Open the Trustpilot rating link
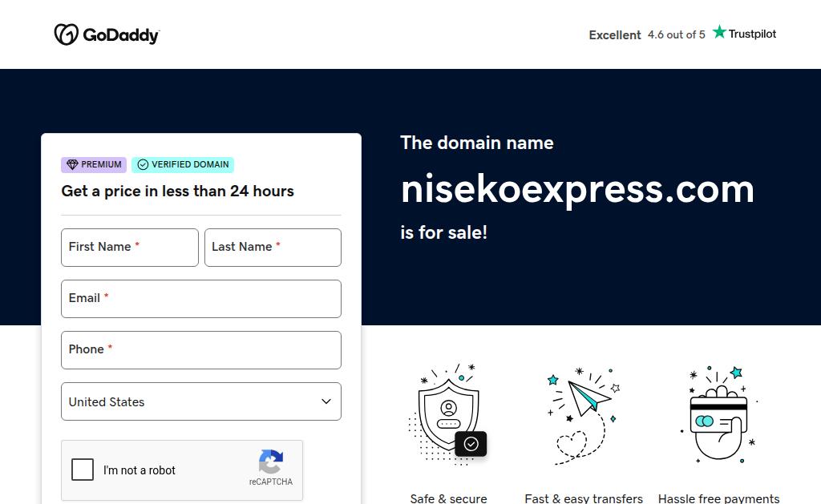 (745, 33)
